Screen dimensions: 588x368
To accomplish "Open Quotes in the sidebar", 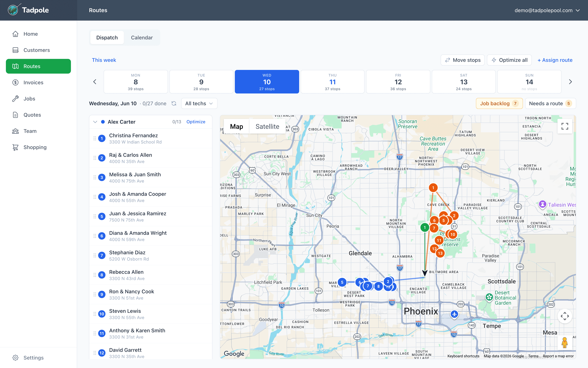I will click(x=38, y=115).
